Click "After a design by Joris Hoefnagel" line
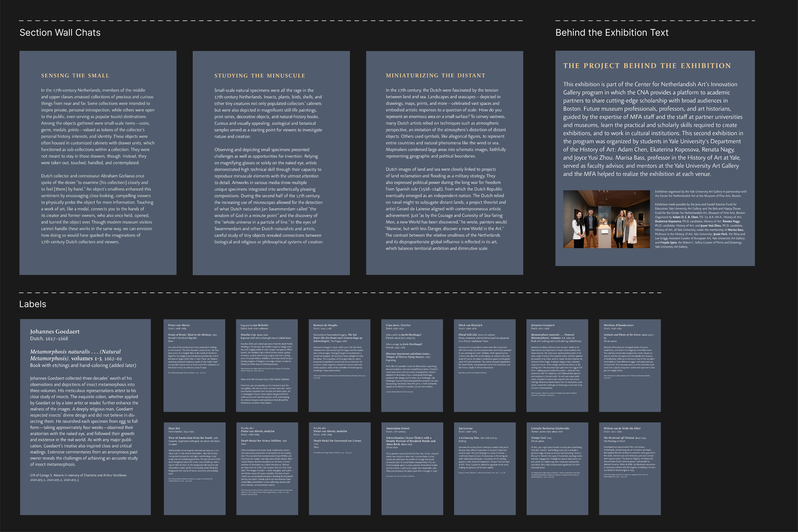This screenshot has height=532, width=798. 404,344
